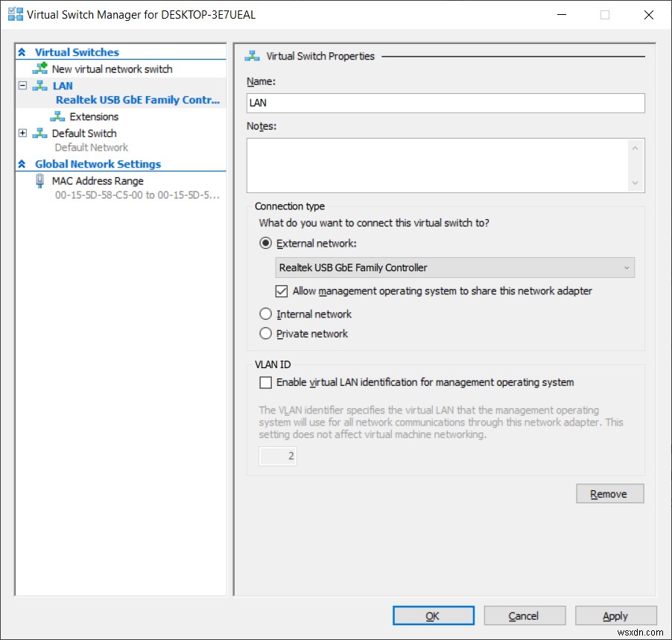The width and height of the screenshot is (672, 640).
Task: Click the Extensions icon under LAN
Action: [x=57, y=116]
